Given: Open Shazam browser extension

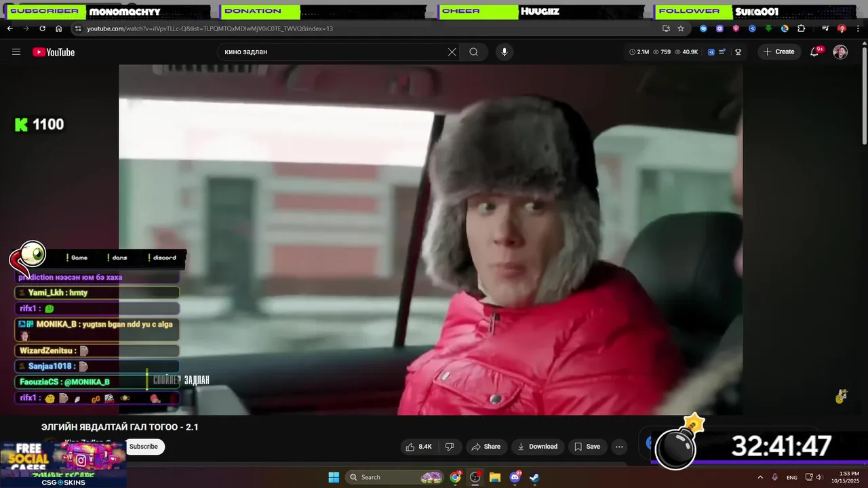Looking at the screenshot, I should click(703, 28).
